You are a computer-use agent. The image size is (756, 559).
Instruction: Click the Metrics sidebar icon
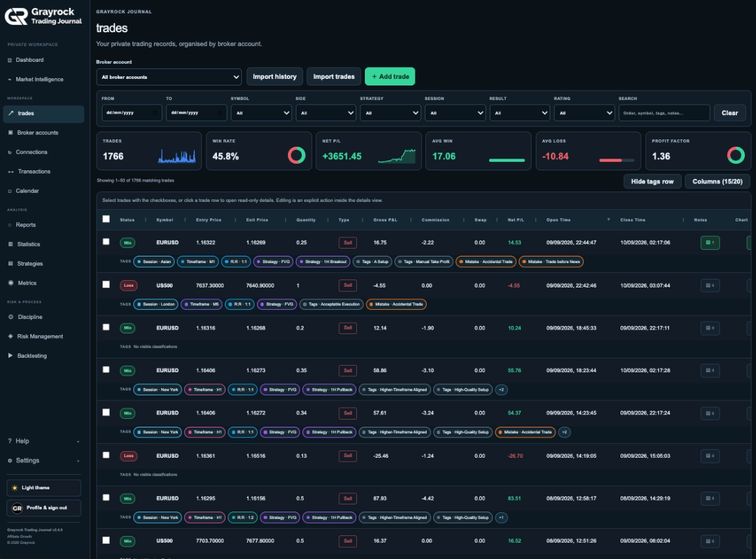10,283
